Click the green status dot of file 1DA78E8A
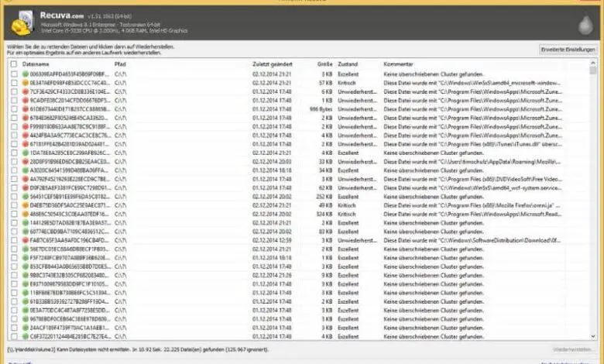 [26, 153]
